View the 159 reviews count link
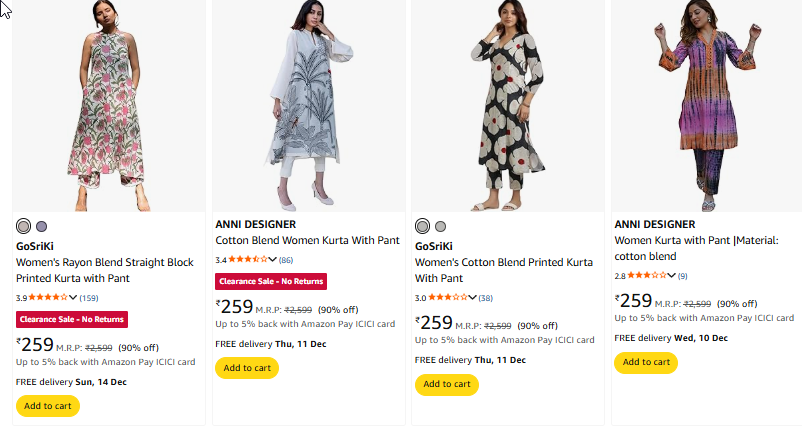This screenshot has width=802, height=426. 89,298
